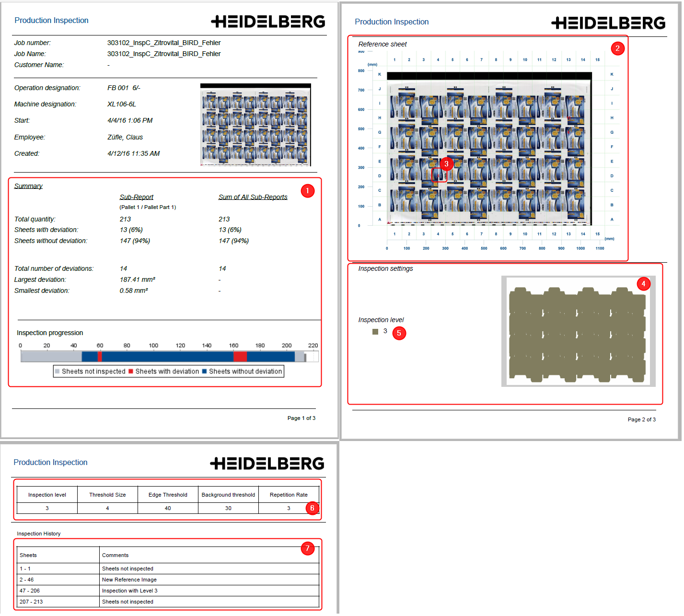Click callout marker 2 beside Reference sheet
684x616 pixels.
pyautogui.click(x=617, y=48)
